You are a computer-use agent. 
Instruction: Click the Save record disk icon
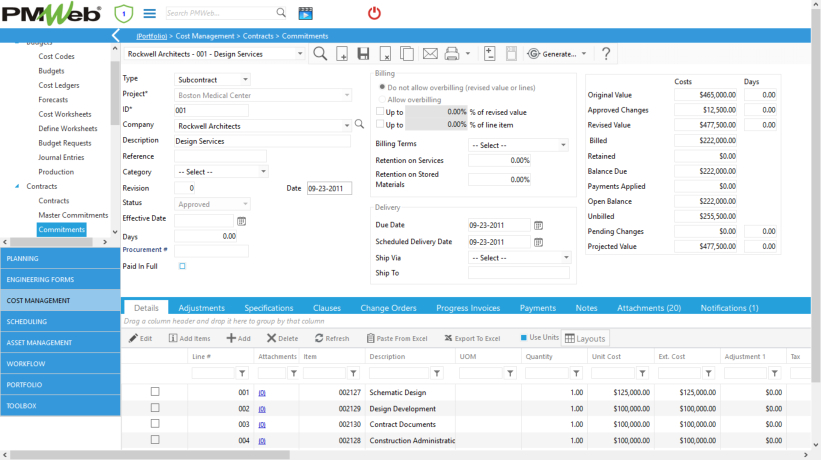click(363, 54)
